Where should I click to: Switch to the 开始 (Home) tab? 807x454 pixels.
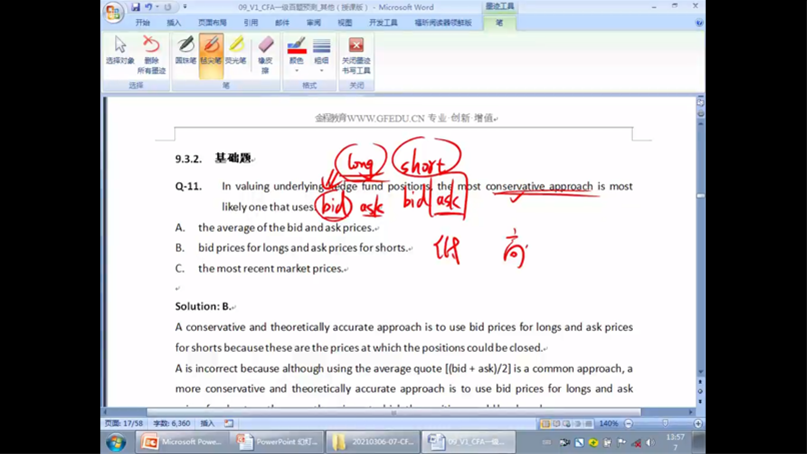(x=143, y=23)
